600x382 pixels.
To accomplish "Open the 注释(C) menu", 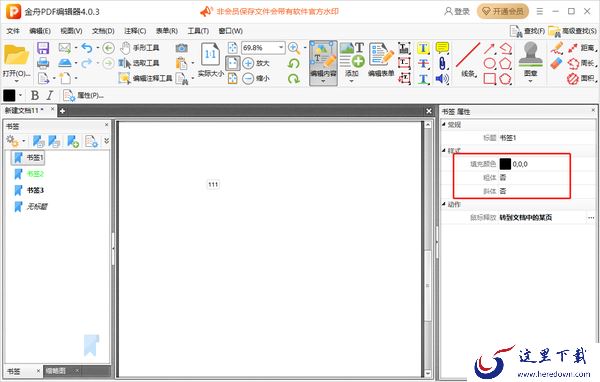I will coord(135,31).
